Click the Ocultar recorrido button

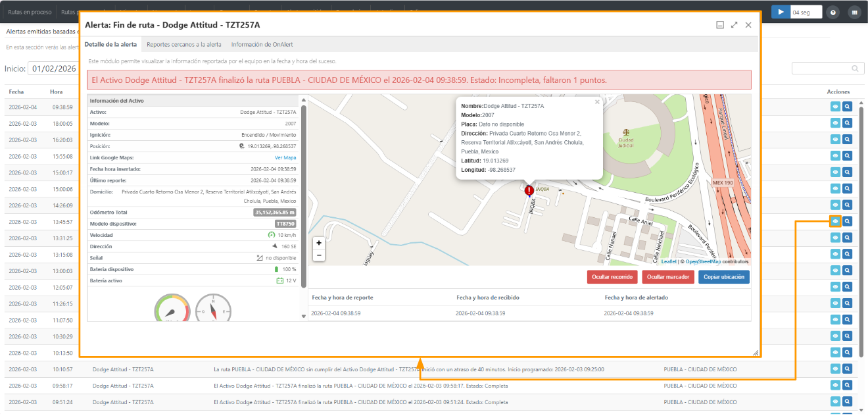coord(612,277)
